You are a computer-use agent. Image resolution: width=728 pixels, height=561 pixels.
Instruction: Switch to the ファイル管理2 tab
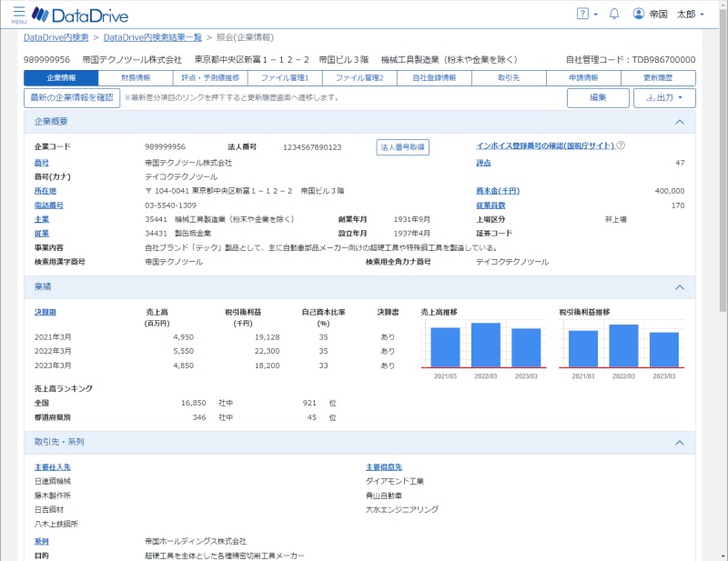[x=359, y=78]
